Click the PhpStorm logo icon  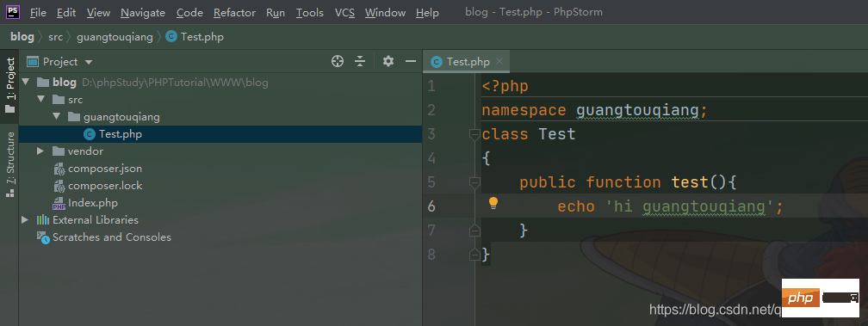tap(13, 11)
